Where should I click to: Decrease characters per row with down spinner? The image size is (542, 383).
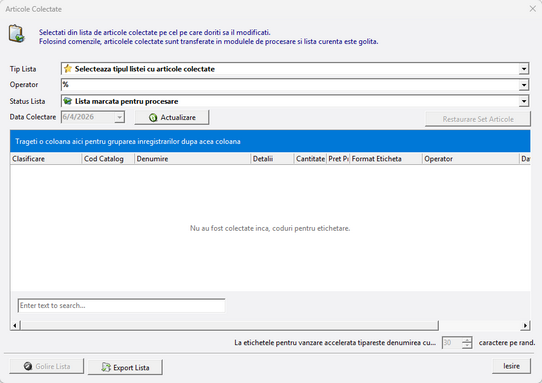tap(467, 346)
